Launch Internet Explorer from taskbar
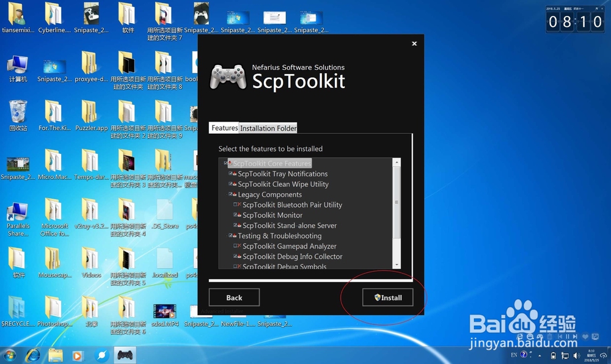611x364 pixels. tap(33, 355)
